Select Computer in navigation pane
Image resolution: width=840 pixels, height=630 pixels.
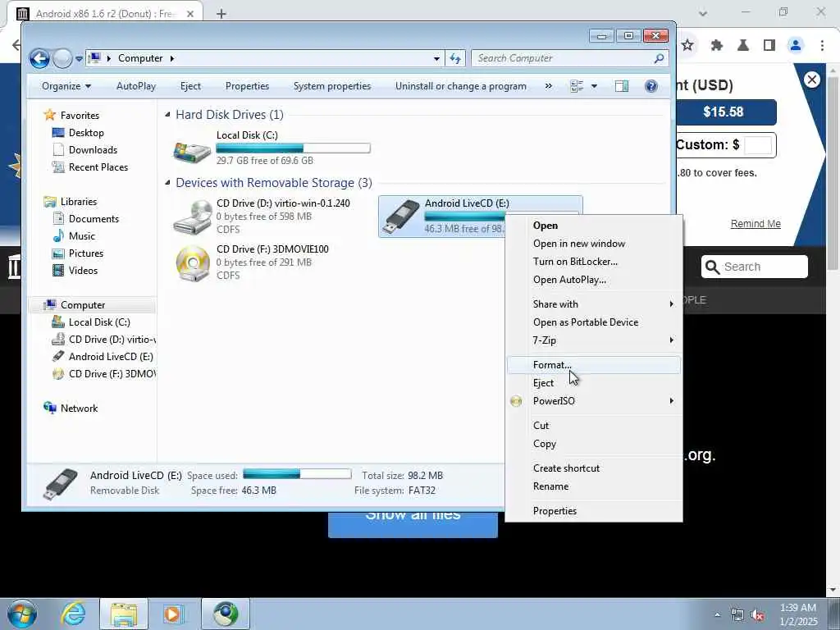83,305
